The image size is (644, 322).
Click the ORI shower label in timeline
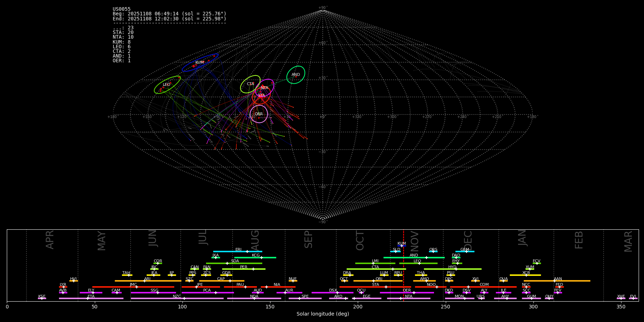[x=379, y=279]
